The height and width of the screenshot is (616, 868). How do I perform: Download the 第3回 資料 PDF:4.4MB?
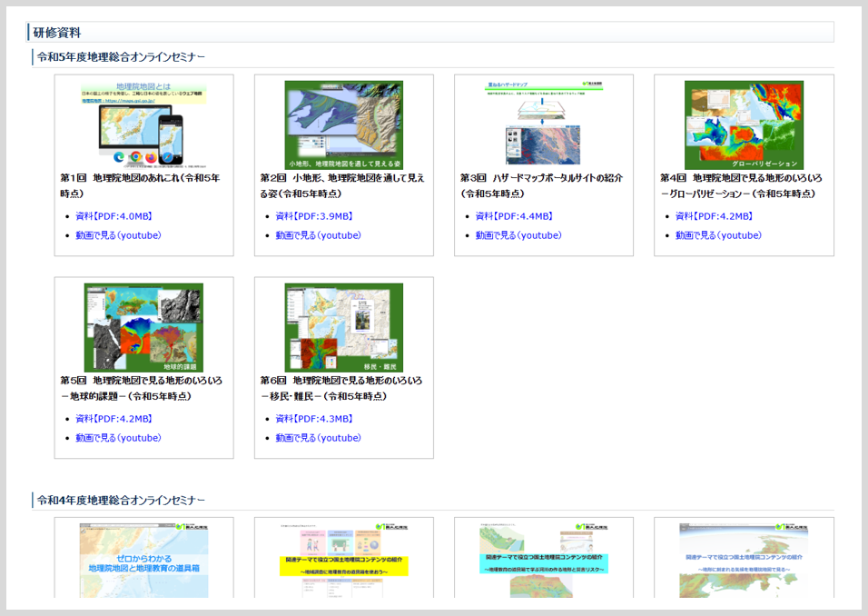coord(514,216)
